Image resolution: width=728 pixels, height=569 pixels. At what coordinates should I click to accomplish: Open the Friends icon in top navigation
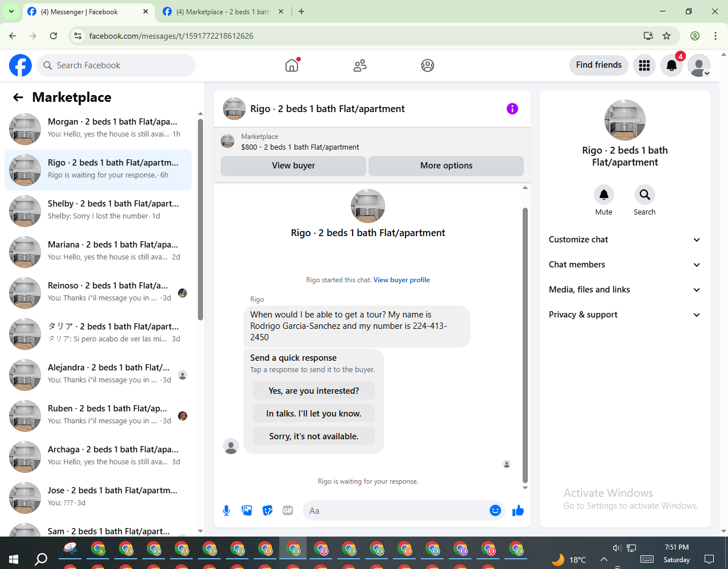(360, 65)
